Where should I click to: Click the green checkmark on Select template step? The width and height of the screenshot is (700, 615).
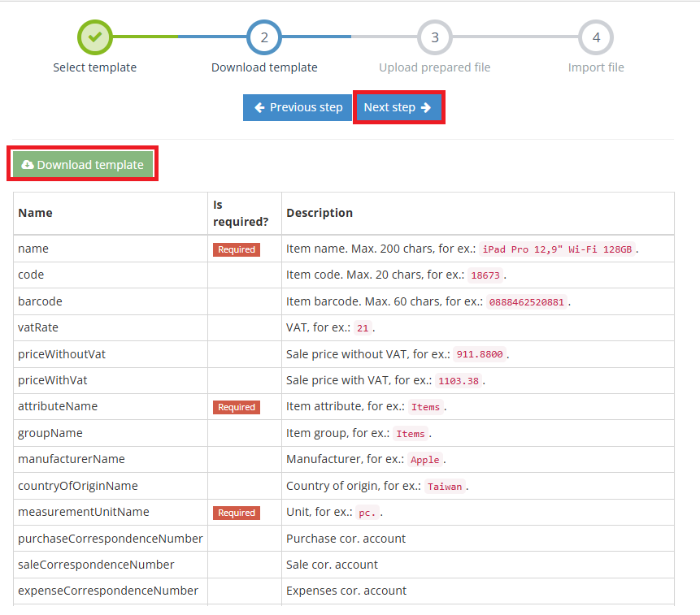[94, 37]
